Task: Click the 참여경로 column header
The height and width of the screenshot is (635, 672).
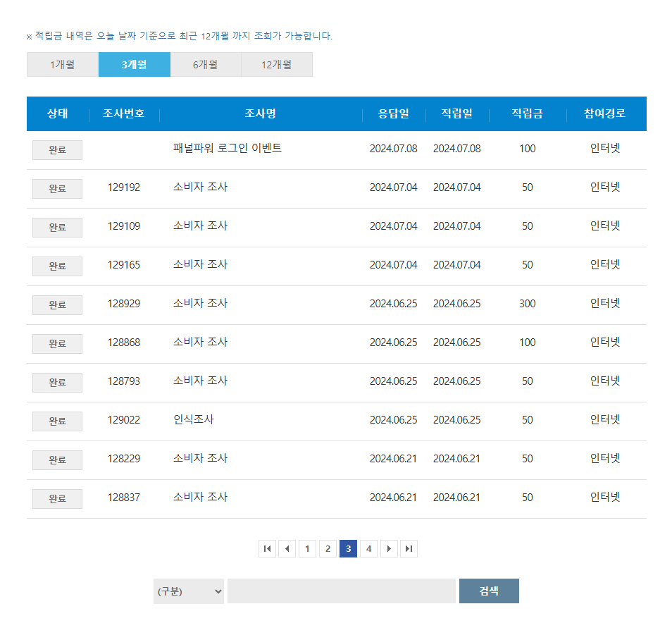Action: pos(604,113)
